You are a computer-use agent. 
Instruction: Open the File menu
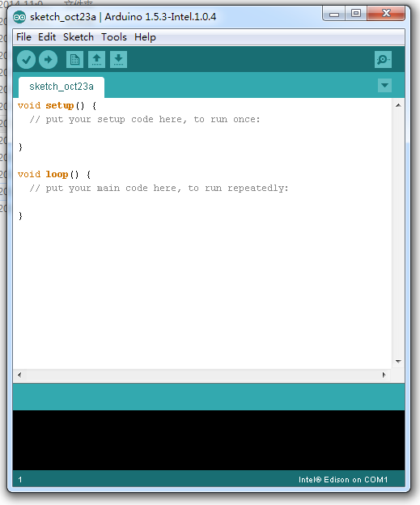click(x=23, y=37)
